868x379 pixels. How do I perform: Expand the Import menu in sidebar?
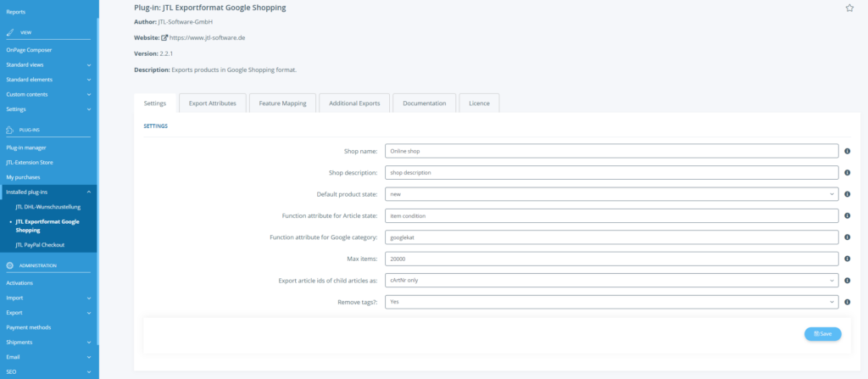[x=48, y=298]
